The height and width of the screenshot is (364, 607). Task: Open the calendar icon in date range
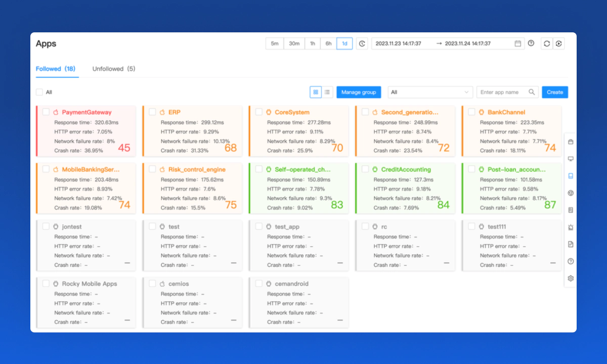pos(517,43)
